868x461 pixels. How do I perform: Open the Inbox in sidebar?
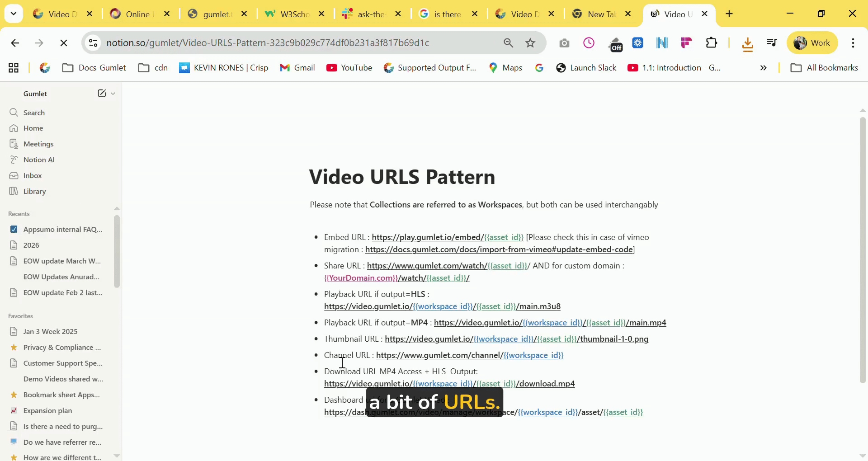33,175
